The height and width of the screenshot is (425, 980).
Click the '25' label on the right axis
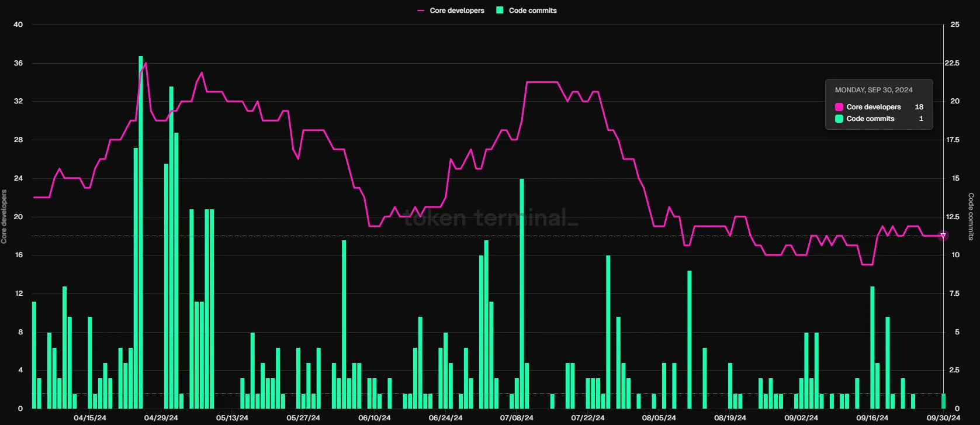pos(955,25)
